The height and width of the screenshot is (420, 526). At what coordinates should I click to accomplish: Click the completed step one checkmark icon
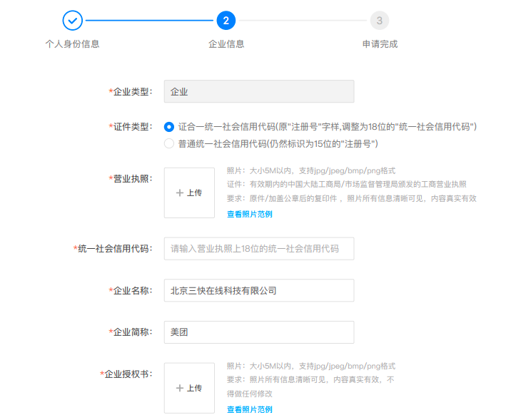[x=72, y=21]
